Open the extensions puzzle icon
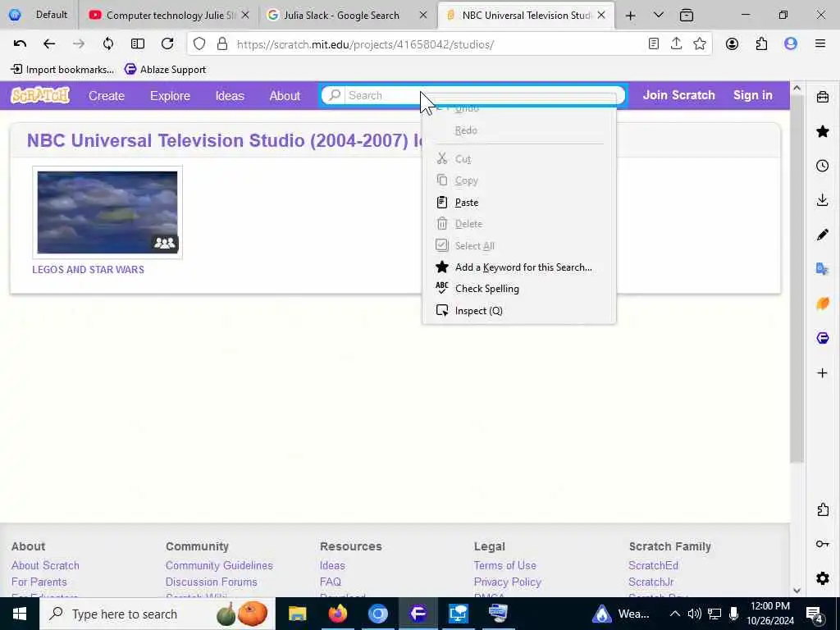840x630 pixels. coord(761,44)
